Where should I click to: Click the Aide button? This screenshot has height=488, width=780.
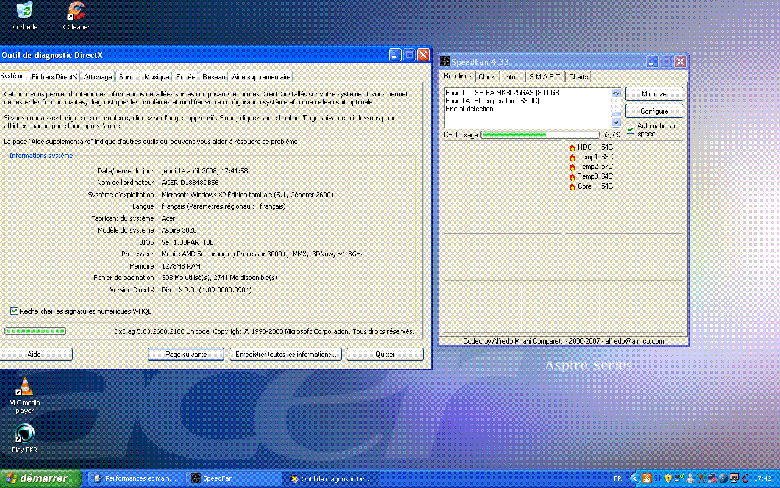[x=34, y=354]
